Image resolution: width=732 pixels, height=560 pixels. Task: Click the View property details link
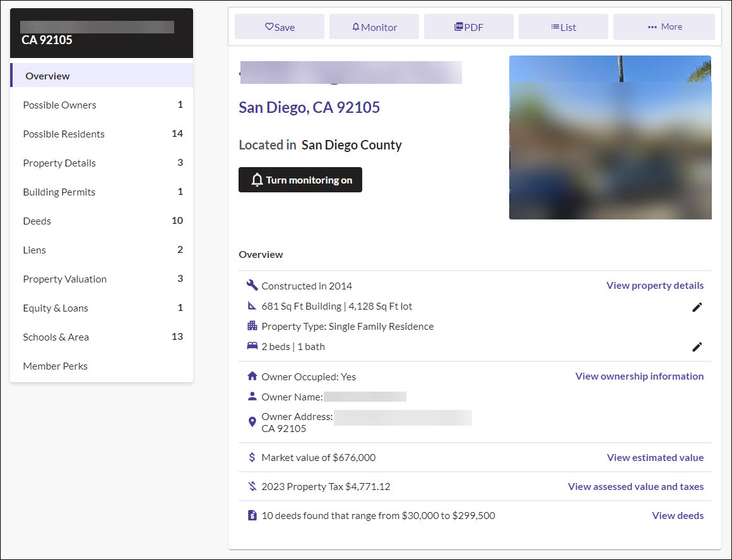(x=654, y=285)
